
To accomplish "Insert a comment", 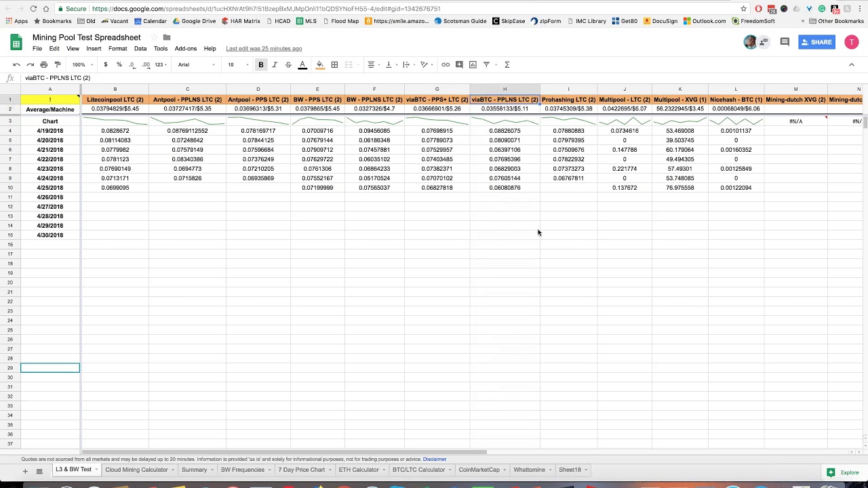I will pyautogui.click(x=459, y=64).
